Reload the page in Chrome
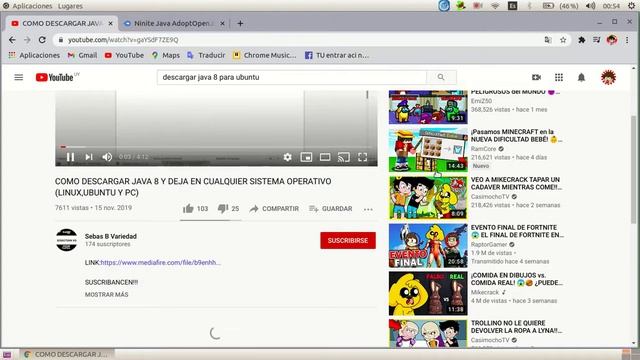The image size is (640, 360). (42, 40)
